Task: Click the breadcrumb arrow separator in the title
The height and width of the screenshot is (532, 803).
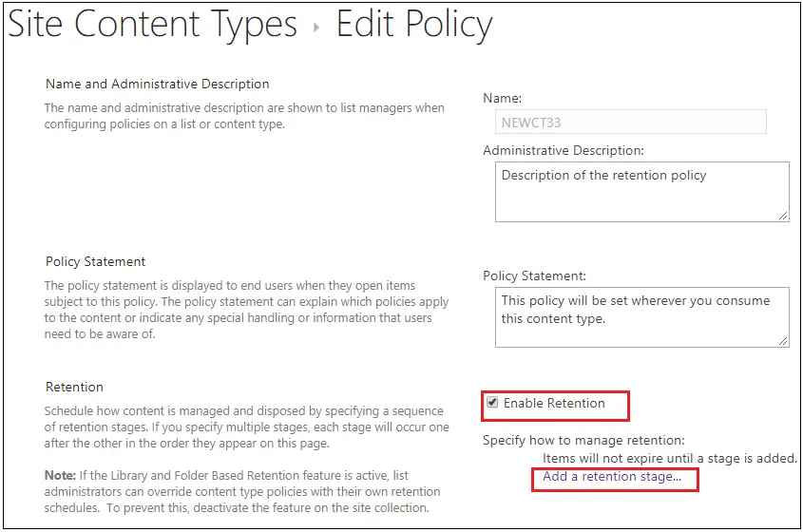Action: click(316, 28)
